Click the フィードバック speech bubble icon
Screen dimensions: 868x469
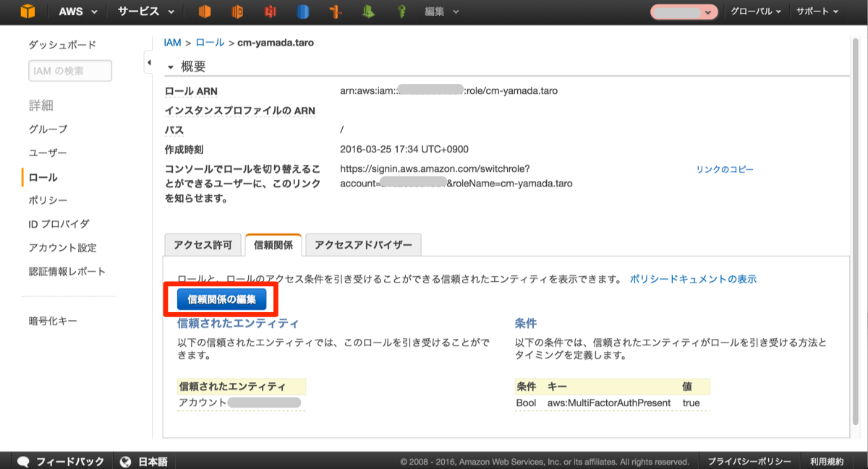(23, 461)
